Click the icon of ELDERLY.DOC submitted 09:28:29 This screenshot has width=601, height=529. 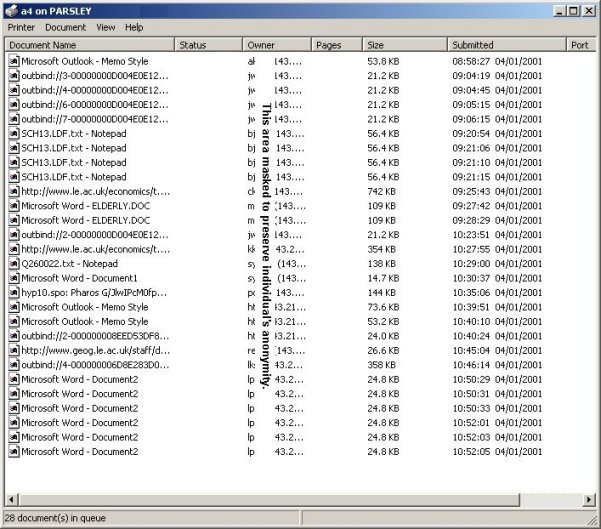coord(14,220)
